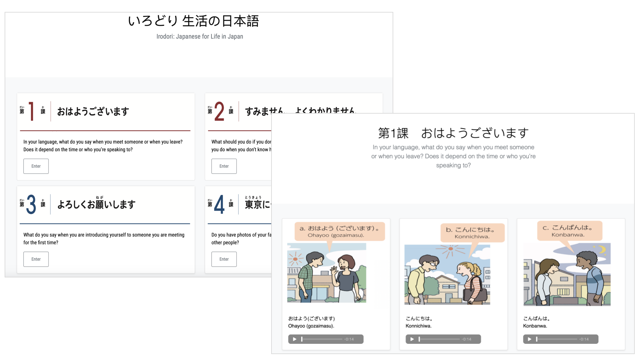This screenshot has height=362, width=644.
Task: Select the よろしくお願いします lesson title
Action: point(96,205)
